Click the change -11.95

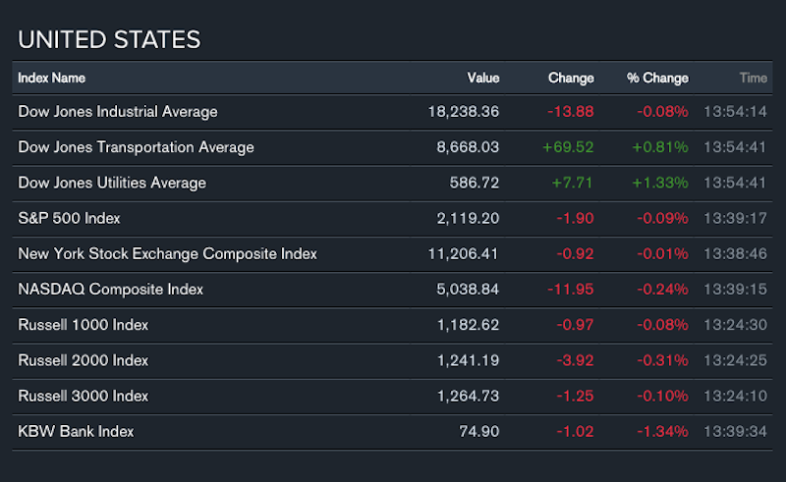(570, 290)
